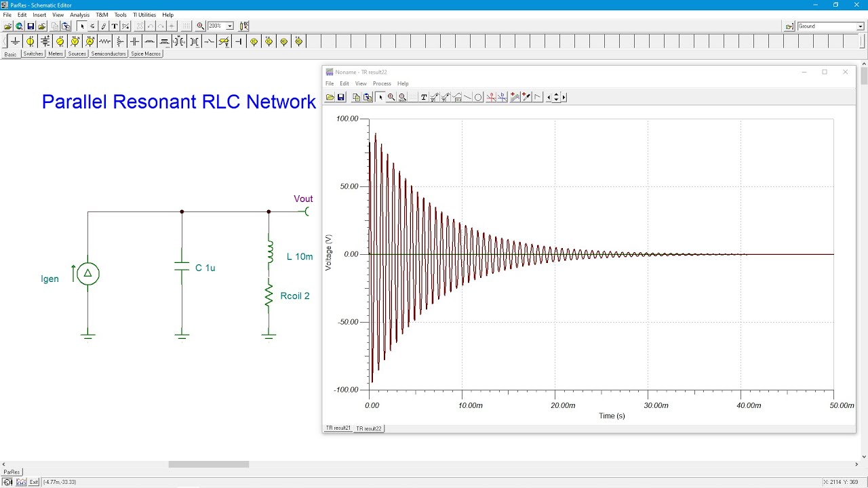Open the Analysis menu
868x488 pixels.
coord(79,14)
